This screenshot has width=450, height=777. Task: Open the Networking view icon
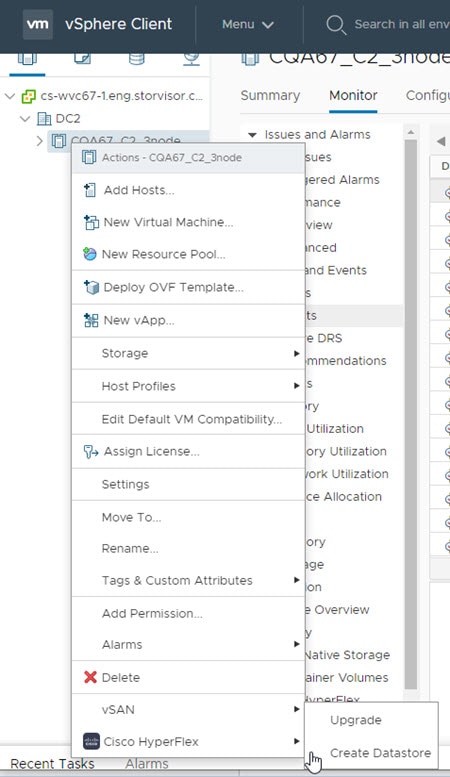click(191, 58)
